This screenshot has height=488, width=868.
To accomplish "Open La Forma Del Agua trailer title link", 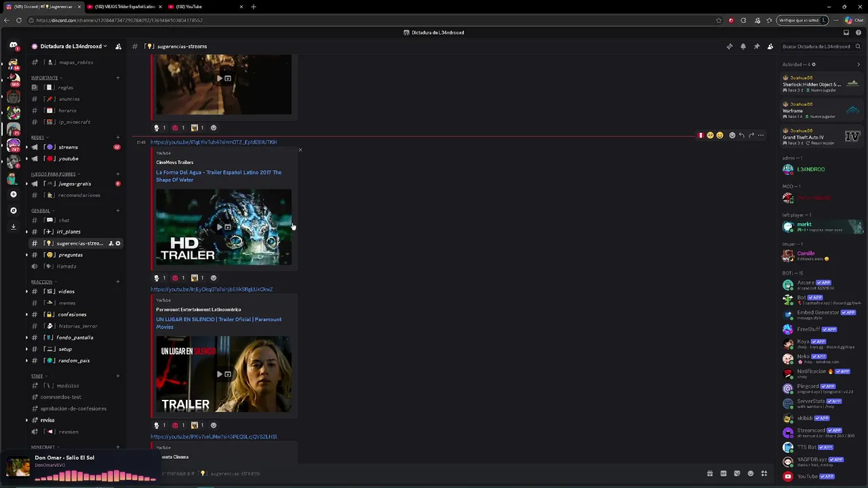I will (x=218, y=176).
